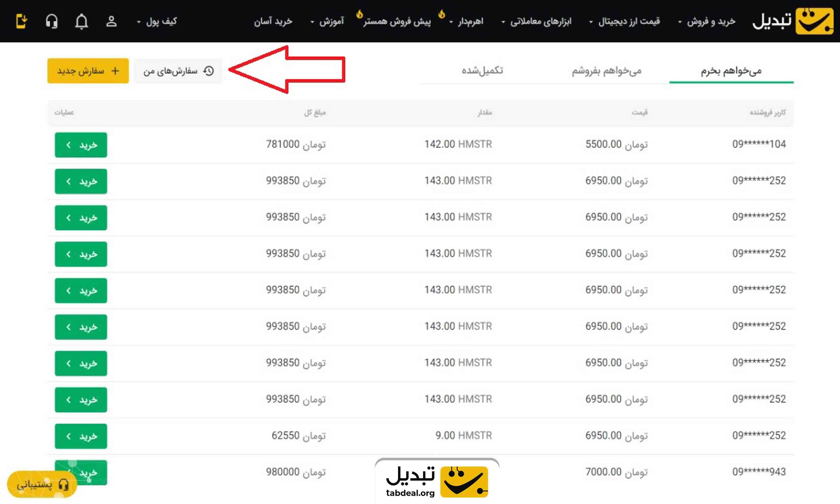The width and height of the screenshot is (840, 504).
Task: Click the 9.00 HMSTR amount cell
Action: click(x=463, y=435)
